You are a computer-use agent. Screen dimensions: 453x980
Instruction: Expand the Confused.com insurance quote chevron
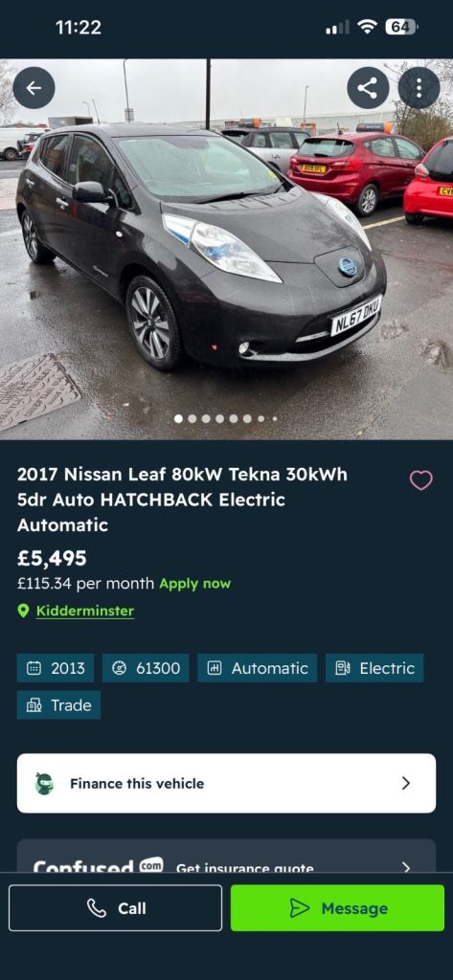tap(406, 866)
